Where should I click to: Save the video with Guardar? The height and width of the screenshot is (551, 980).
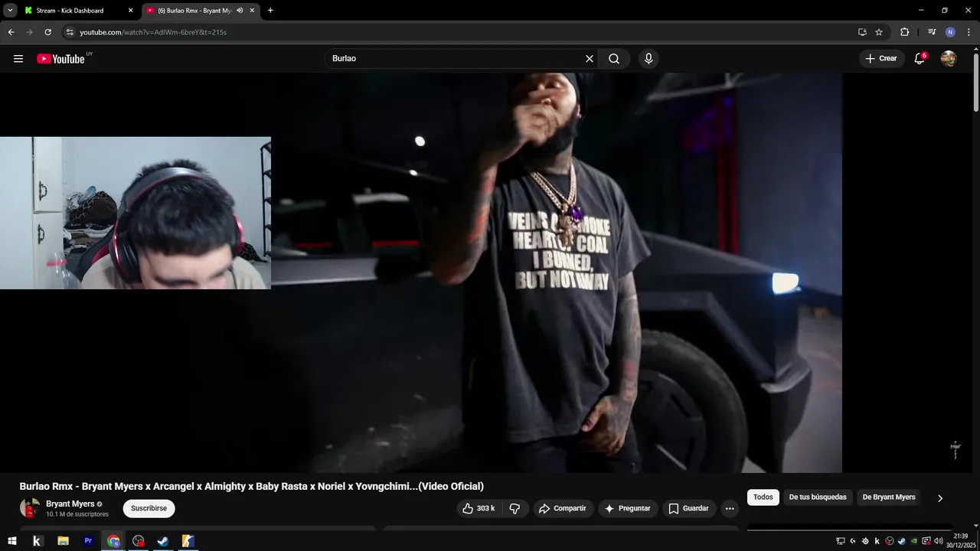point(689,508)
